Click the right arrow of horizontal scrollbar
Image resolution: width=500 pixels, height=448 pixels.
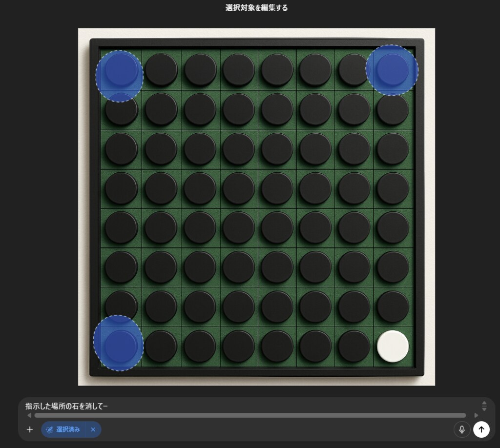[476, 415]
